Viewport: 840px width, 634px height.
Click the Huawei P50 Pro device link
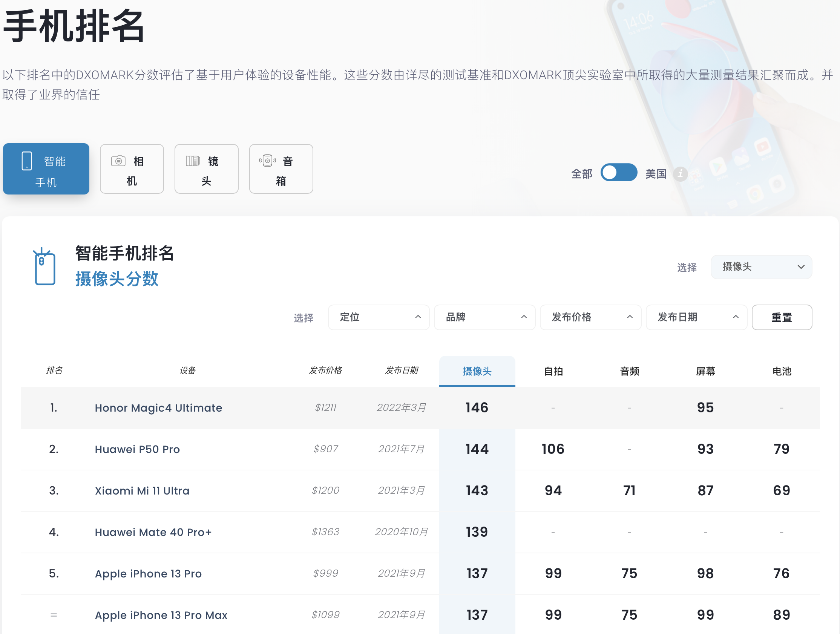pyautogui.click(x=137, y=449)
